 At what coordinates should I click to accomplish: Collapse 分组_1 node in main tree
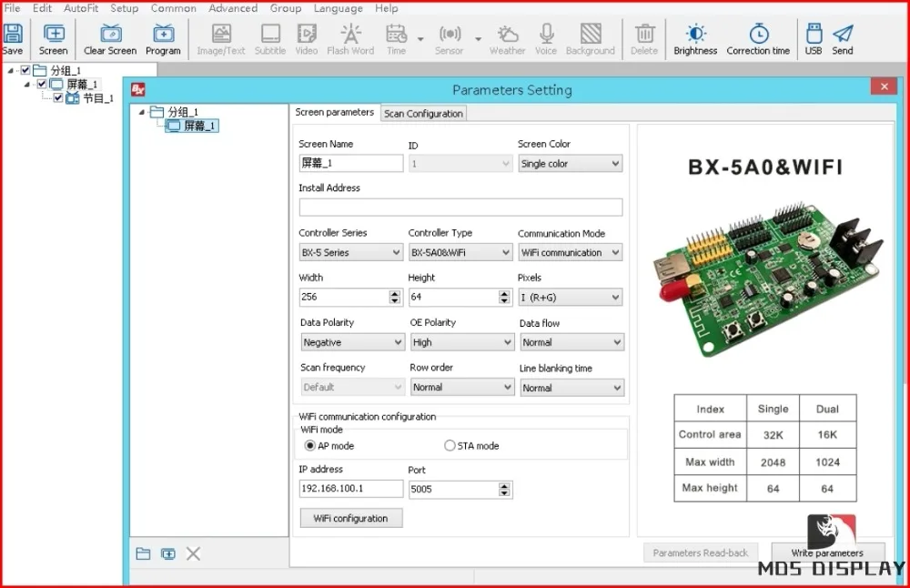coord(10,70)
